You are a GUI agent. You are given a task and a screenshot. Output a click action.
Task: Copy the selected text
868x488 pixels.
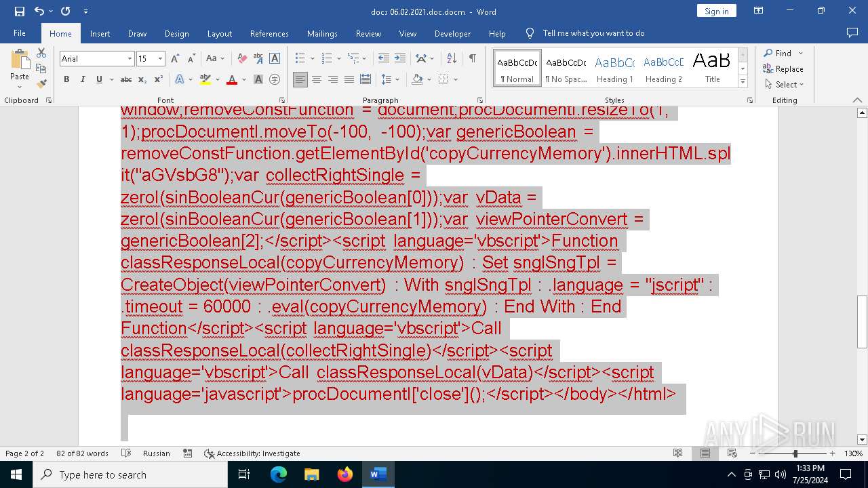point(41,68)
